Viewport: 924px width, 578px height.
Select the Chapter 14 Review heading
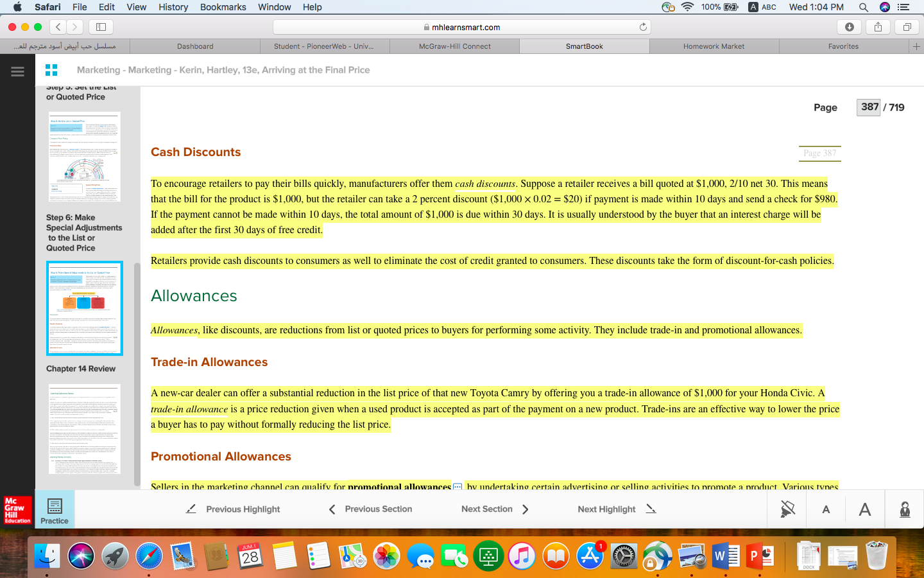tap(81, 369)
